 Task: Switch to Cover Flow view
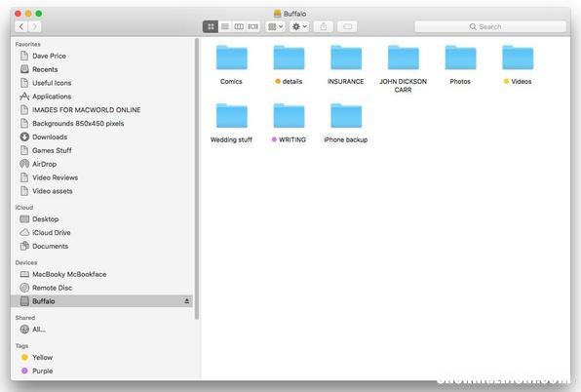click(253, 26)
